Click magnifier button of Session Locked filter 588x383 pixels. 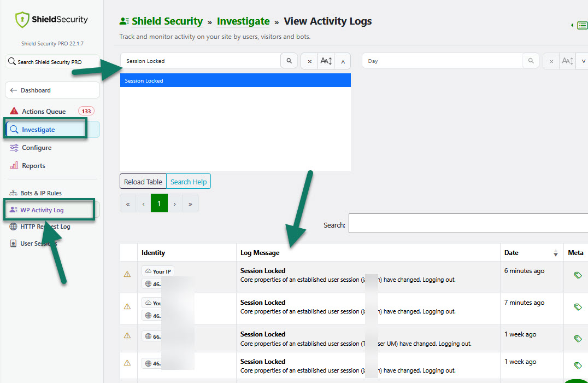[x=289, y=61]
